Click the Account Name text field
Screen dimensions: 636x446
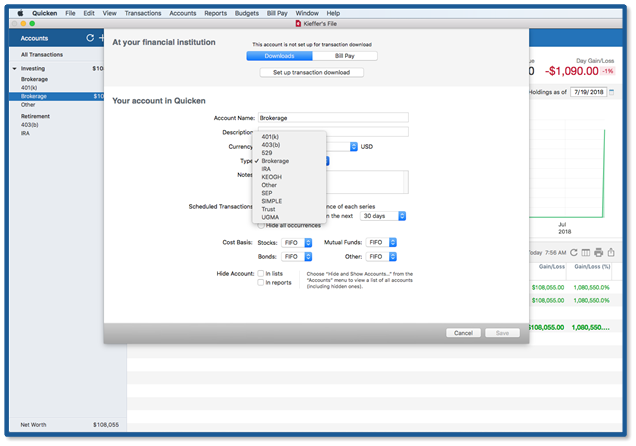coord(333,118)
